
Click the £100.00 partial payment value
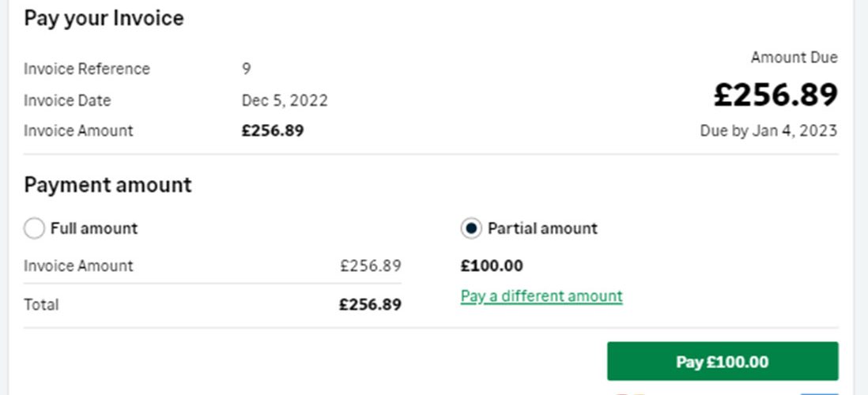(492, 266)
